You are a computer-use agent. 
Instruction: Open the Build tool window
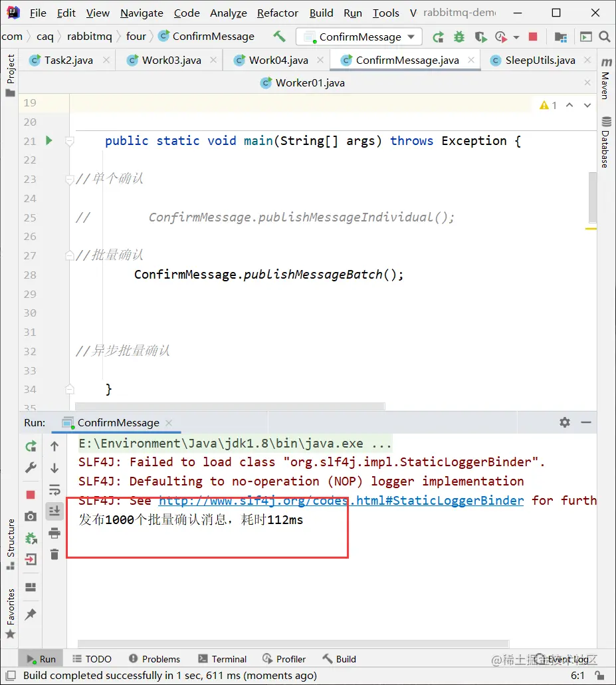tap(339, 659)
